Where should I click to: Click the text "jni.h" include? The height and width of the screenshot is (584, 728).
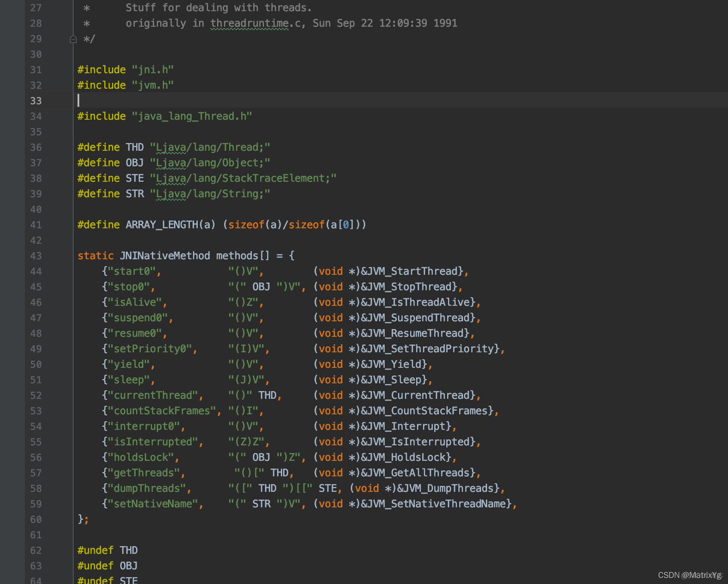pos(153,70)
